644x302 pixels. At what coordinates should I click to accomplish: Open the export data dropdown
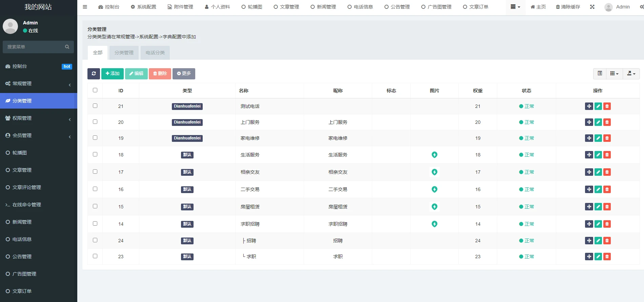pyautogui.click(x=631, y=74)
